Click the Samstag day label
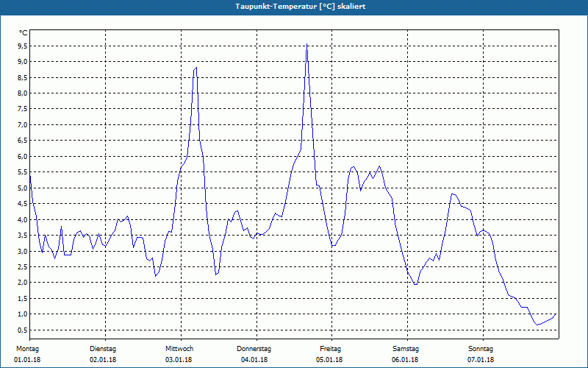Viewport: 588px width, 368px height. 406,349
